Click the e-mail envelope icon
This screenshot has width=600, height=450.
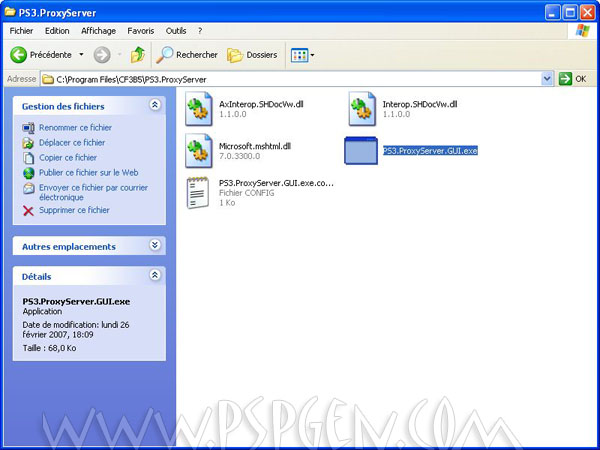point(29,188)
